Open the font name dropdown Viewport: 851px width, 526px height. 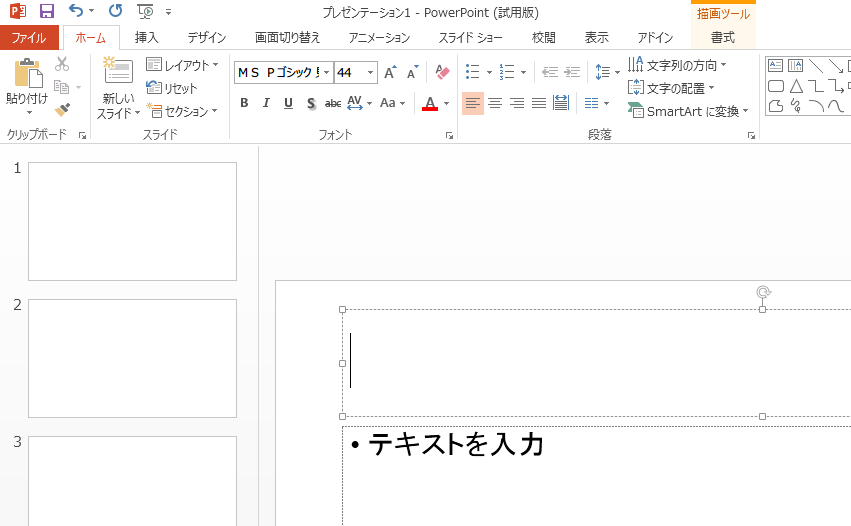pos(326,72)
